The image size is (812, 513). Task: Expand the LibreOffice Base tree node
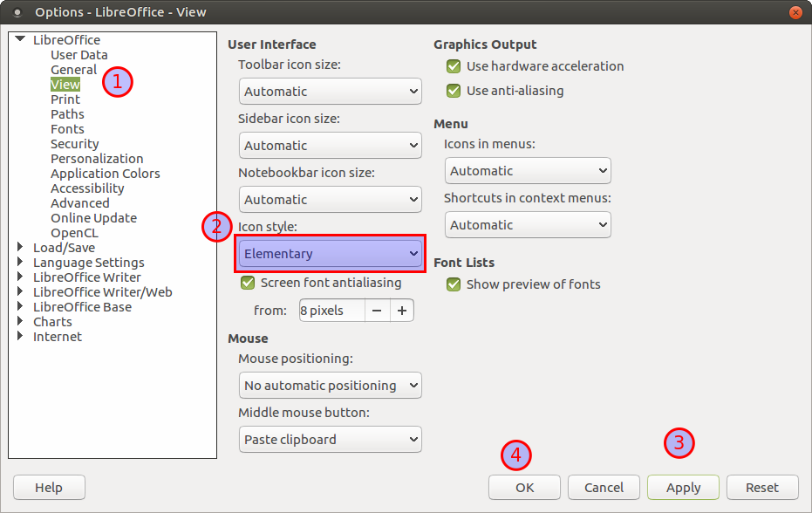pos(20,306)
